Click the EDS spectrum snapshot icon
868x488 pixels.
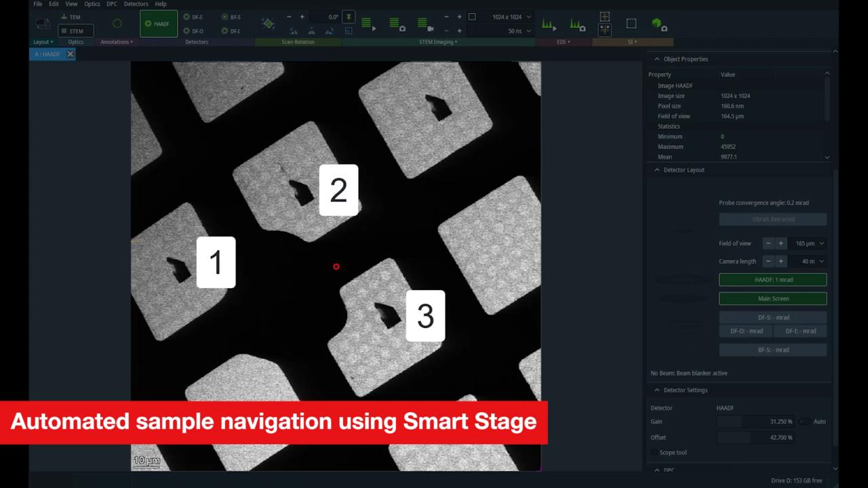click(x=577, y=25)
